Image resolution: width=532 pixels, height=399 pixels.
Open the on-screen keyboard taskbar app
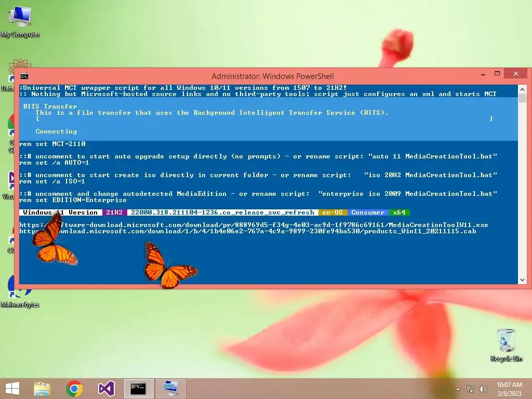tap(170, 389)
